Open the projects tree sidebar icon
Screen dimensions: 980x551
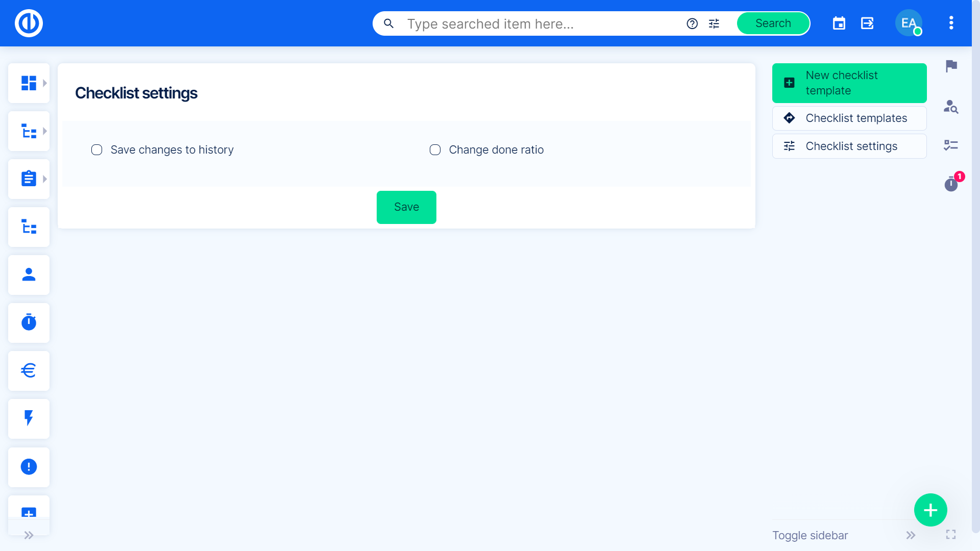[x=29, y=131]
